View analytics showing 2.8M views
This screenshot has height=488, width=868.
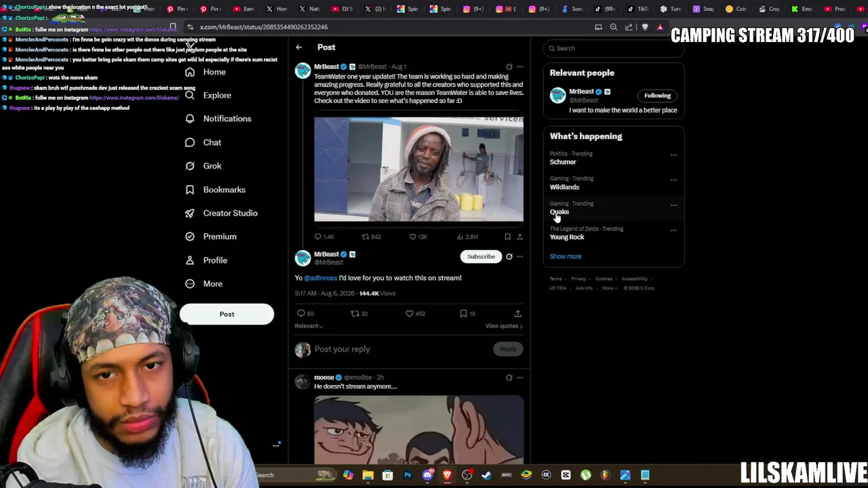[x=467, y=237]
